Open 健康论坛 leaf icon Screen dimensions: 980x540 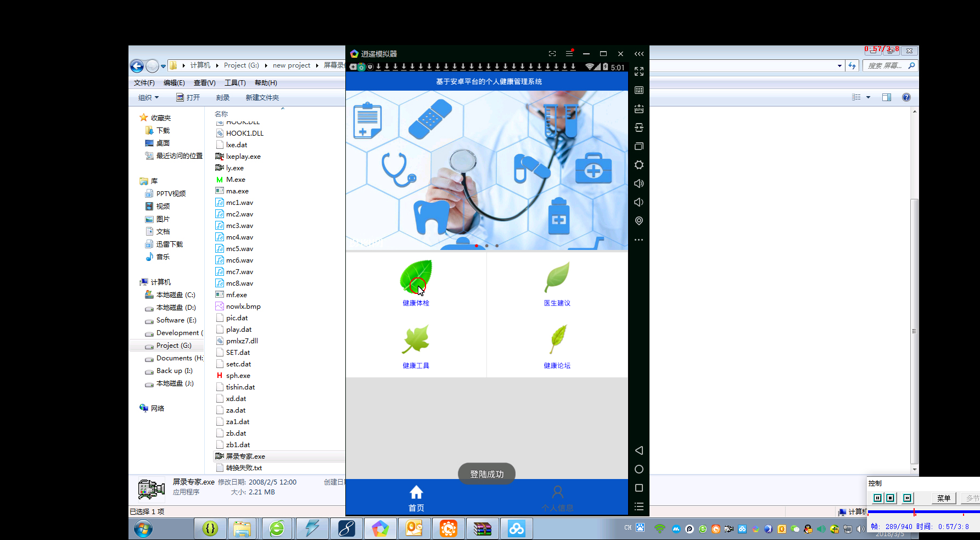pyautogui.click(x=558, y=339)
